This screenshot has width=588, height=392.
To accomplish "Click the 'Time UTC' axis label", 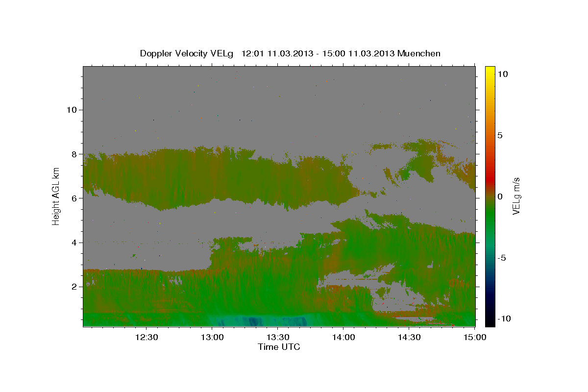I will (279, 347).
